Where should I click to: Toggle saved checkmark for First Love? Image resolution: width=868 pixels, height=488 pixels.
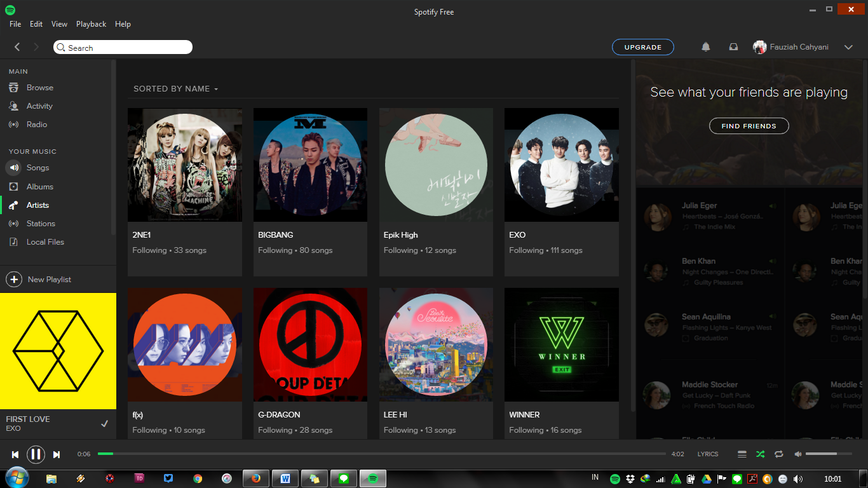click(x=105, y=424)
